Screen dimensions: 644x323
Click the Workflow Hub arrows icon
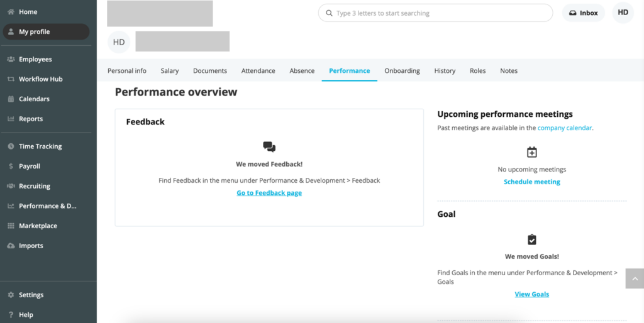point(11,79)
